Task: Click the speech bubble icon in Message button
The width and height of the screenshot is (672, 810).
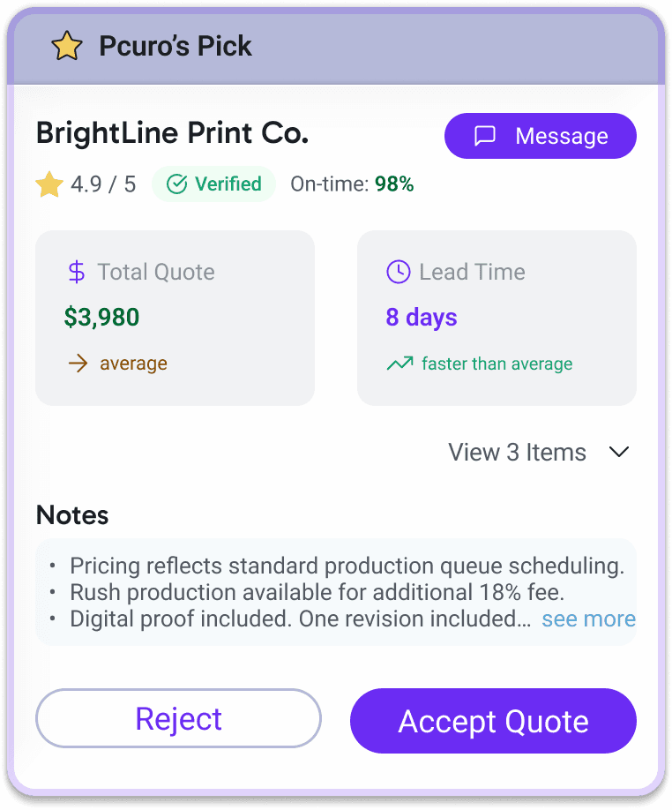Action: coord(485,136)
